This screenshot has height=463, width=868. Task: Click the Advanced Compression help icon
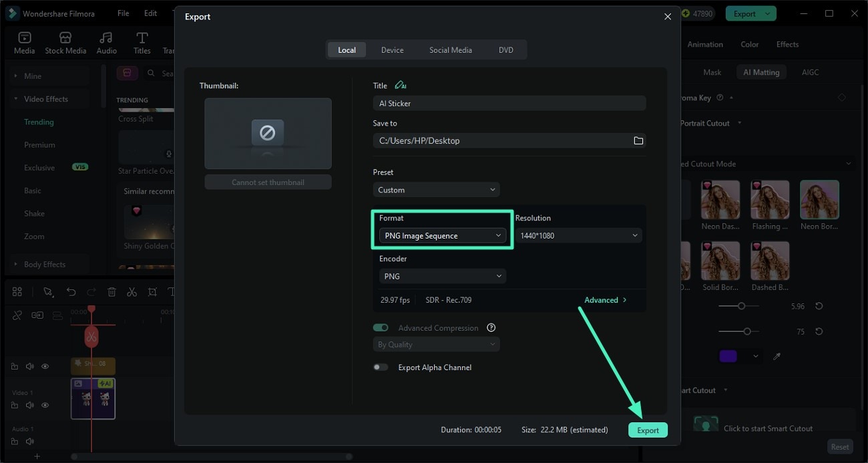click(x=491, y=328)
